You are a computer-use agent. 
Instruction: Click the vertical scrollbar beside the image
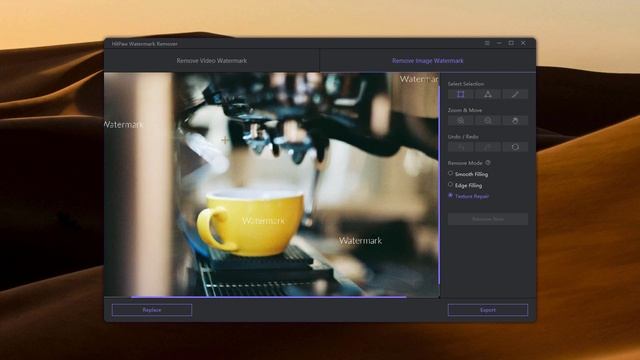[x=439, y=184]
